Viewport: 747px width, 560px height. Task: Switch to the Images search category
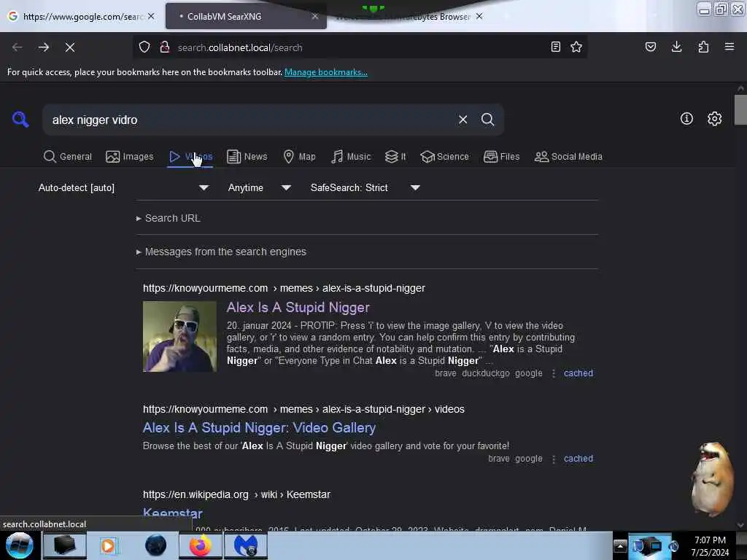[x=130, y=157]
